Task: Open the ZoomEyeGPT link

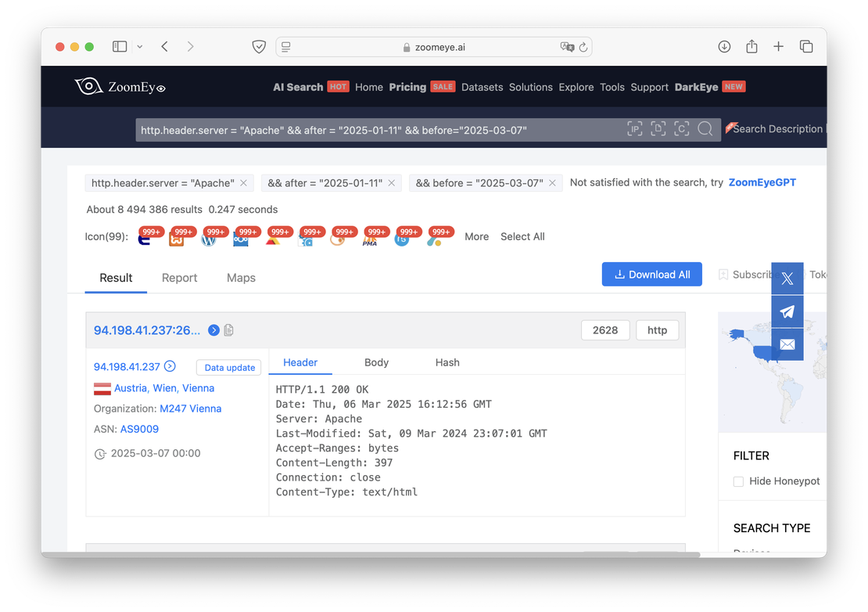Action: pos(762,182)
